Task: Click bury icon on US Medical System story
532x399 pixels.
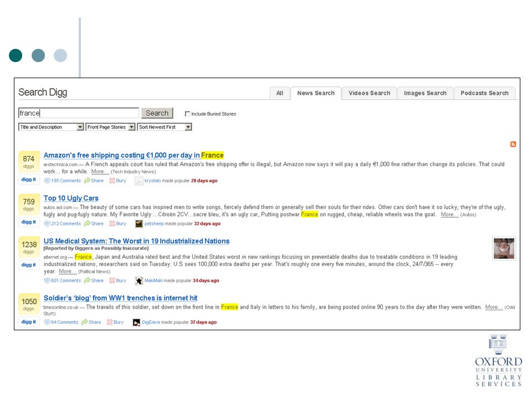Action: tap(112, 280)
